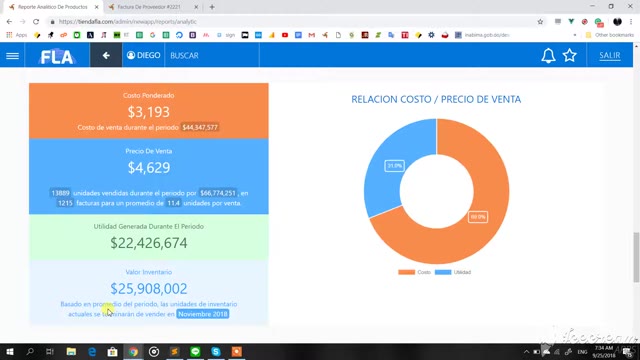Click the FLA logo
The width and height of the screenshot is (640, 360).
pyautogui.click(x=57, y=56)
